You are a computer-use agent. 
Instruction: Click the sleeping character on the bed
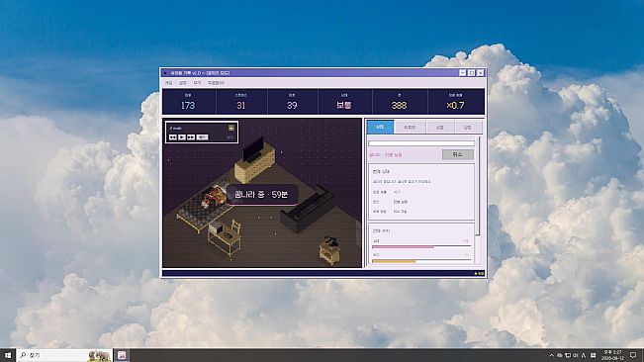coord(213,196)
